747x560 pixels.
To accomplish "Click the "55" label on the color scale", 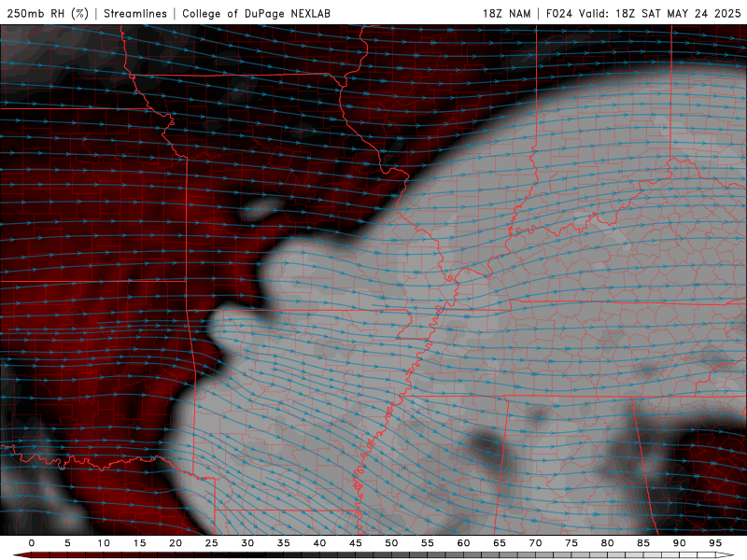I will pyautogui.click(x=428, y=543).
